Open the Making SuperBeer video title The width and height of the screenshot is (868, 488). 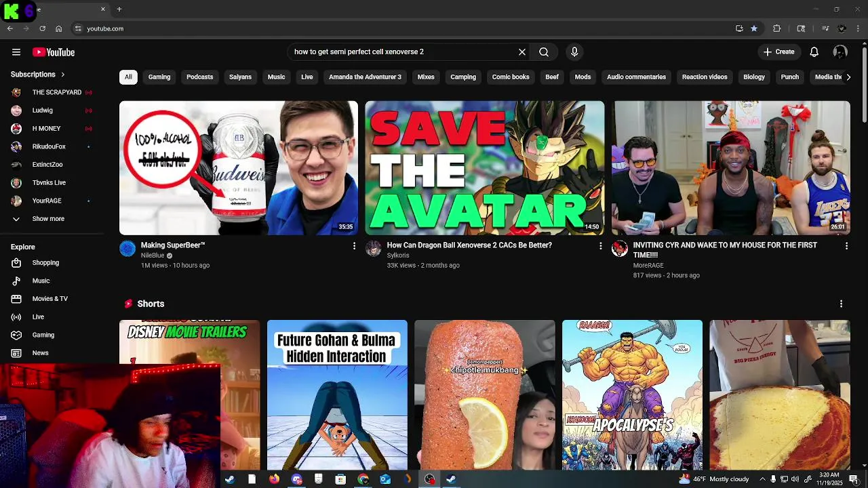click(x=173, y=245)
